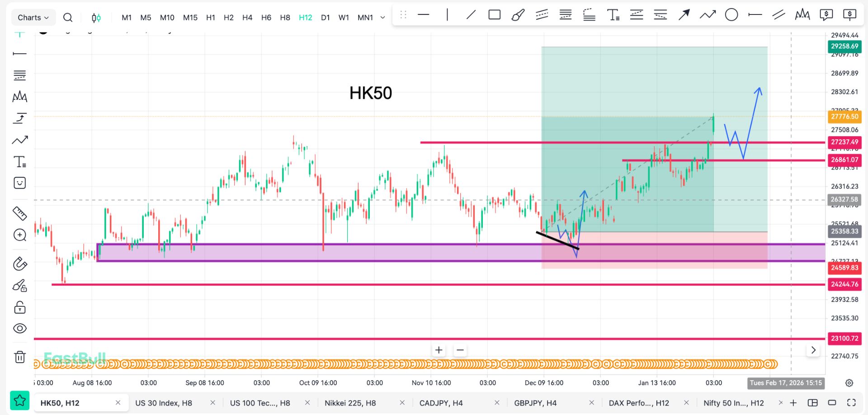The height and width of the screenshot is (415, 868).
Task: Click the 27237.49 pink price label
Action: click(844, 142)
